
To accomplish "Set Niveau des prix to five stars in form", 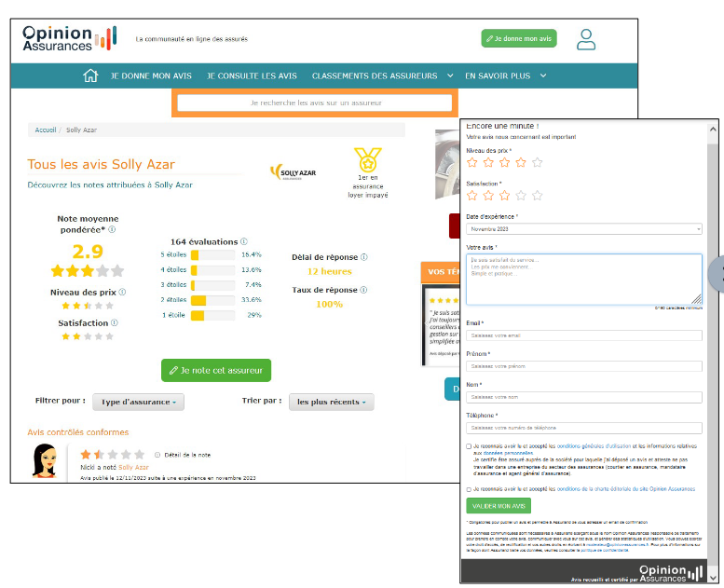I will click(537, 162).
